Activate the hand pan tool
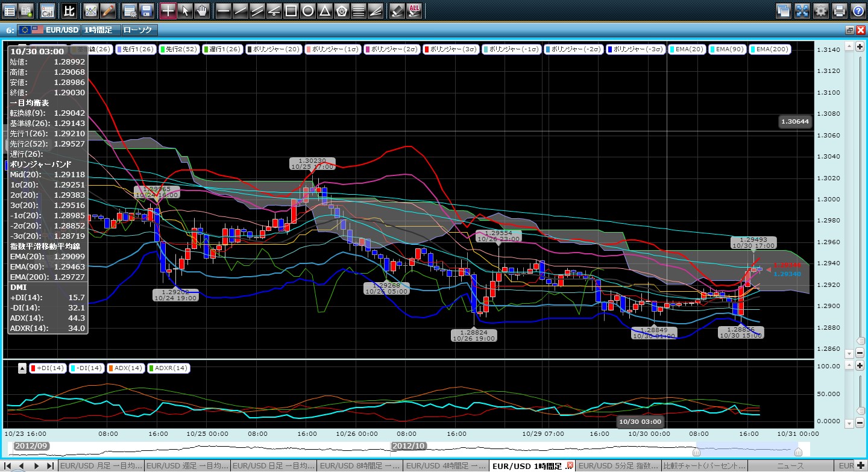The width and height of the screenshot is (868, 472). (x=202, y=10)
